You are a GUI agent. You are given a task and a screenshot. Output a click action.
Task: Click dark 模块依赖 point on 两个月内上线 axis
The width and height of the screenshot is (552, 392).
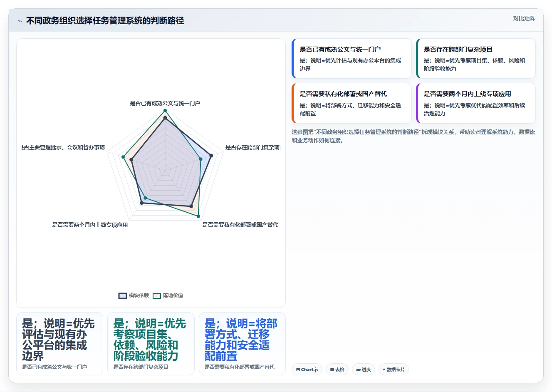tap(141, 203)
